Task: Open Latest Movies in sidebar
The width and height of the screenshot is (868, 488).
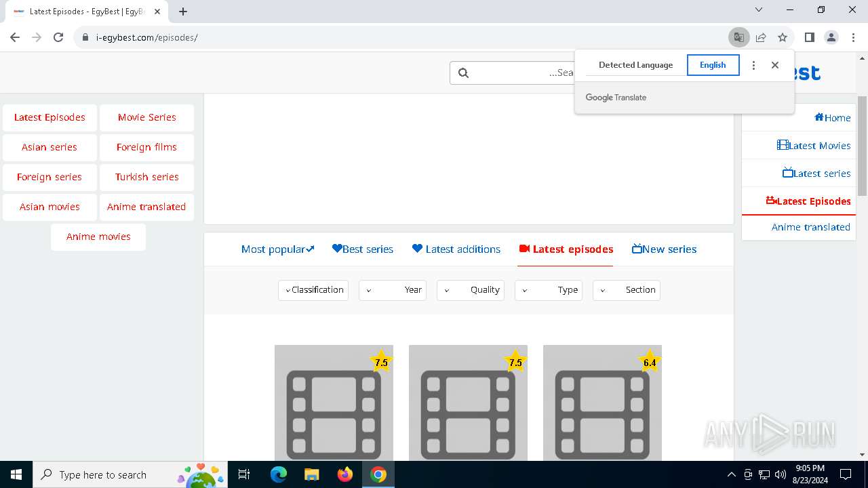Action: pos(799,146)
